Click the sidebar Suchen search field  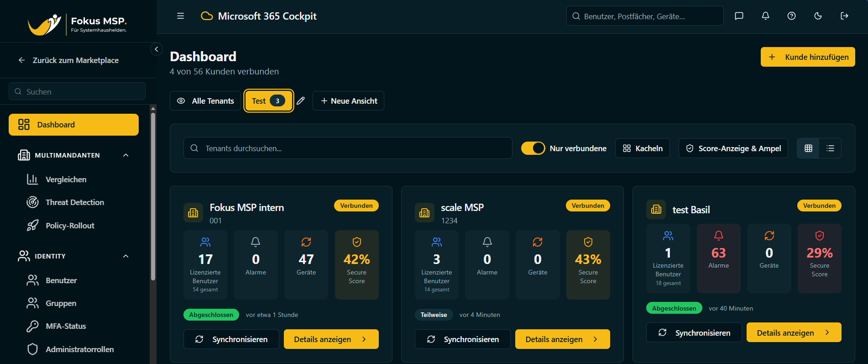(x=77, y=91)
